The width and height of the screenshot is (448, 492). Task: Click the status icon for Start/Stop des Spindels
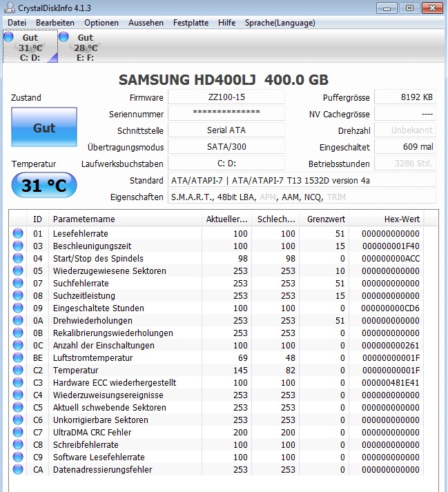coord(18,258)
